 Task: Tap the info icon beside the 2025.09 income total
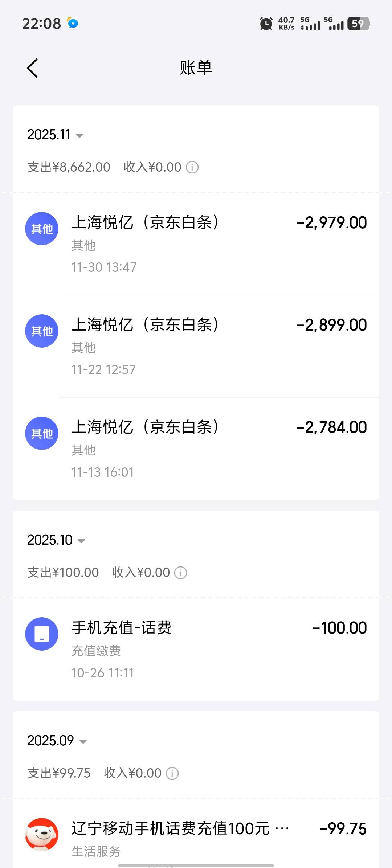click(172, 773)
